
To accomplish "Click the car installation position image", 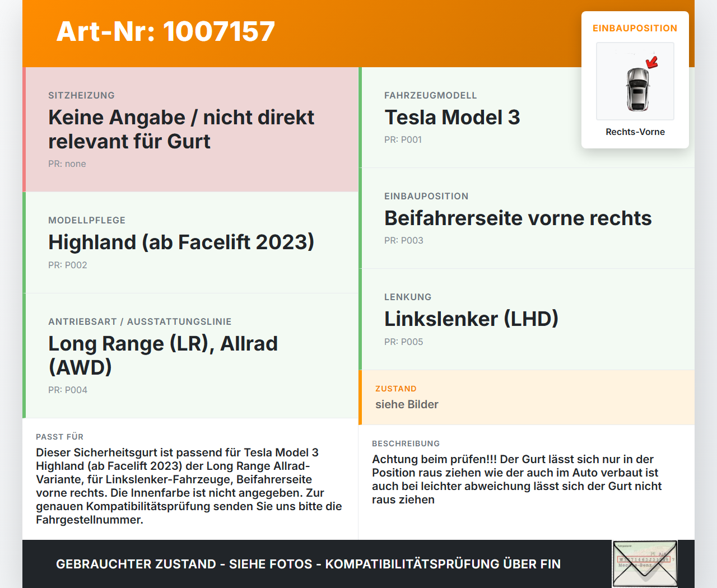I will click(x=635, y=81).
